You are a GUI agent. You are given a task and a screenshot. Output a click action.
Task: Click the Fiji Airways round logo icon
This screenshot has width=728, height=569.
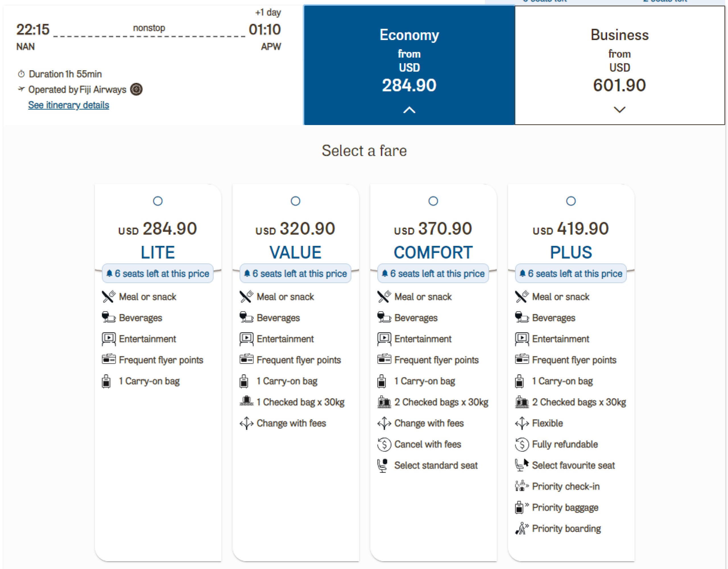[136, 89]
